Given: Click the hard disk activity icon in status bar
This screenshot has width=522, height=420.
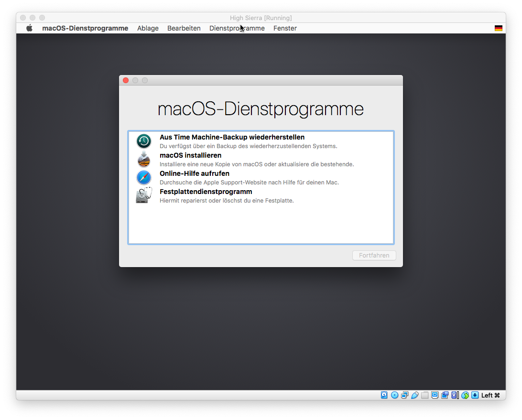Looking at the screenshot, I should (x=384, y=395).
